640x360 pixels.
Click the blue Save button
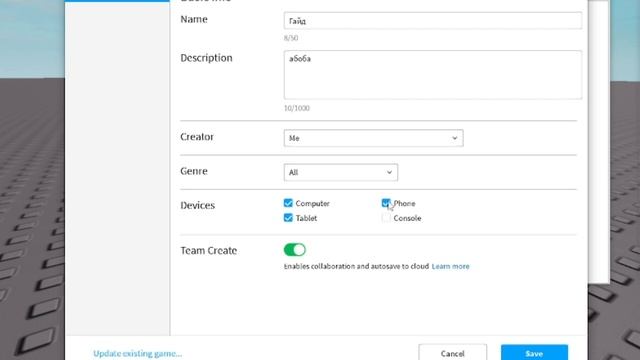click(x=534, y=353)
